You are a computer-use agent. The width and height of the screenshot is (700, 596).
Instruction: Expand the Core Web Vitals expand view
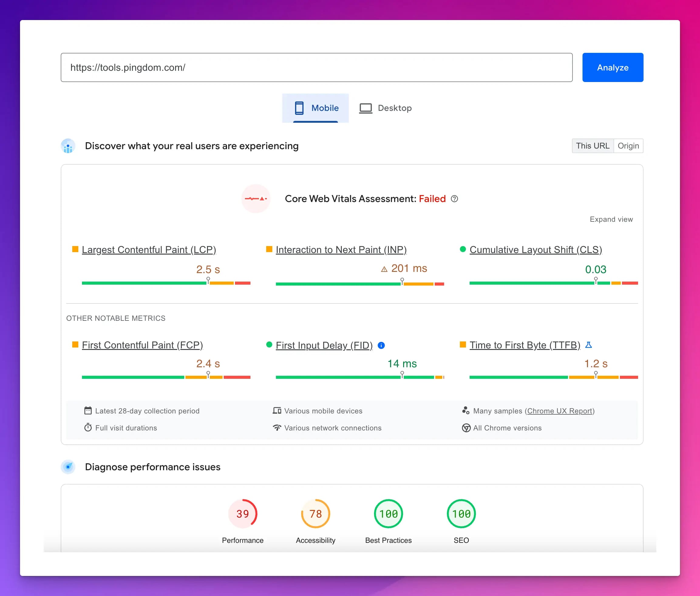point(611,219)
